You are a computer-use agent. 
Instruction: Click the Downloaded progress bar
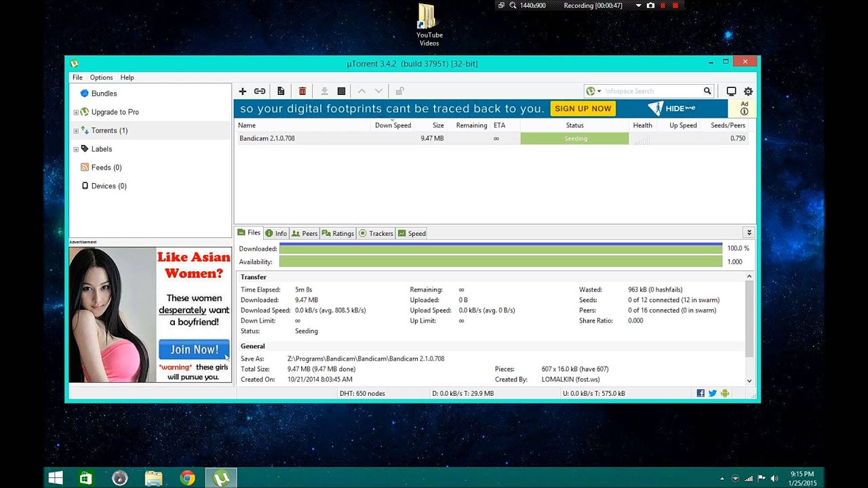pos(500,249)
